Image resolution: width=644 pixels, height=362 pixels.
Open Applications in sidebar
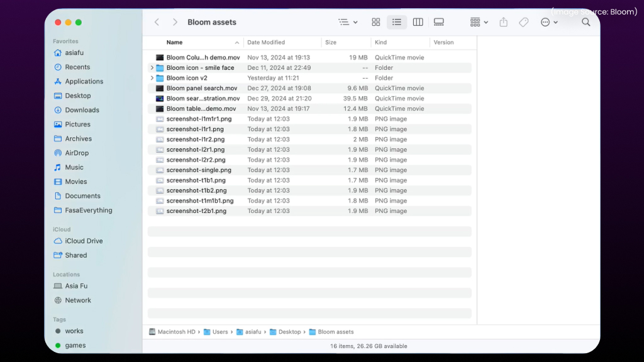coord(79,81)
